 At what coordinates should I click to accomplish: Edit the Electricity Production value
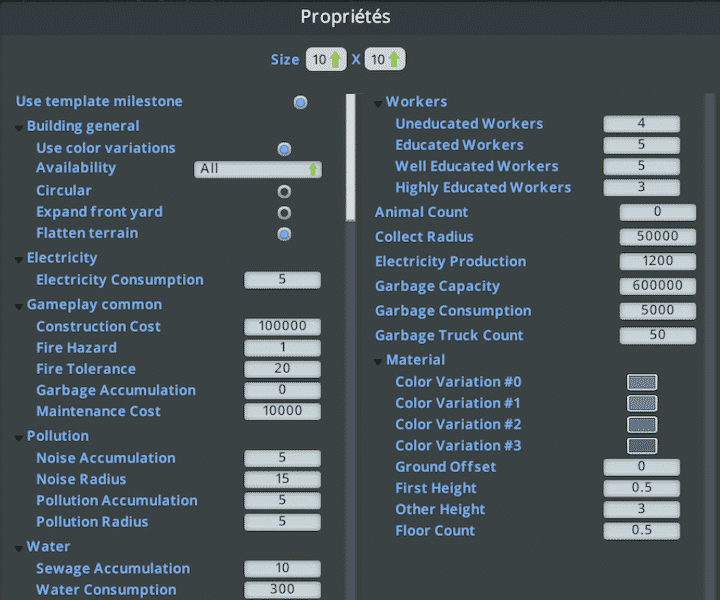tap(657, 262)
